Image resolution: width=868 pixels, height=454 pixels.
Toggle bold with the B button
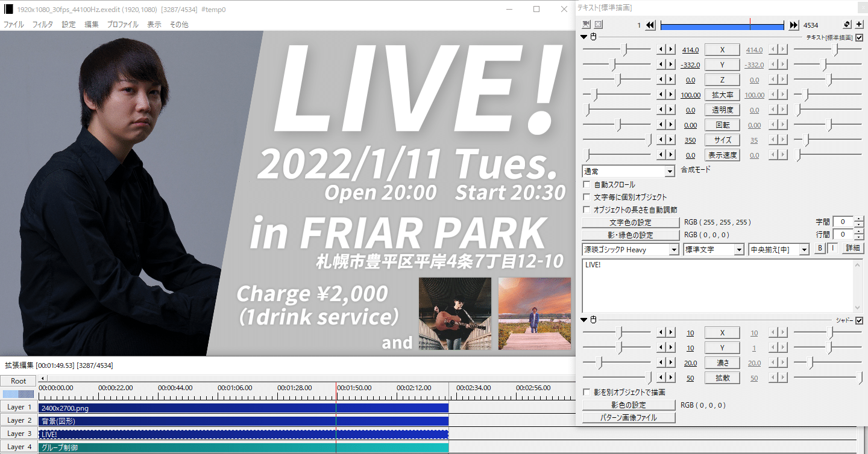click(x=820, y=248)
